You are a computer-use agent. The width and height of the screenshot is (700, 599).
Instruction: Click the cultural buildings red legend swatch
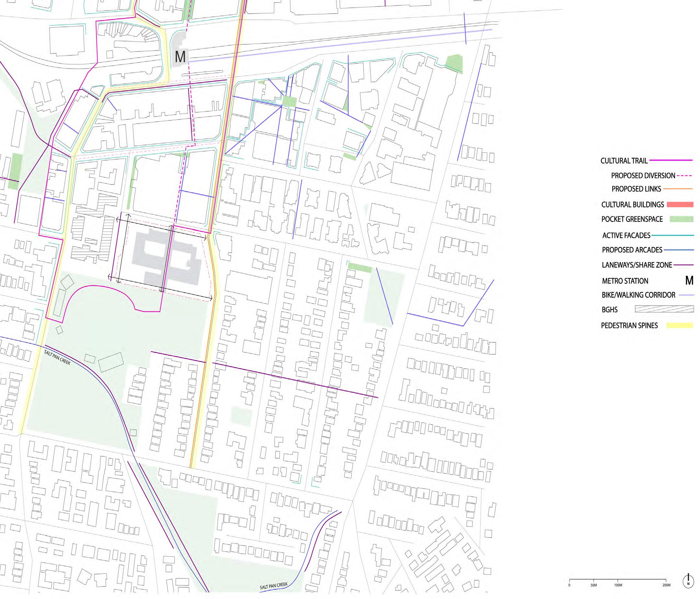tap(680, 204)
